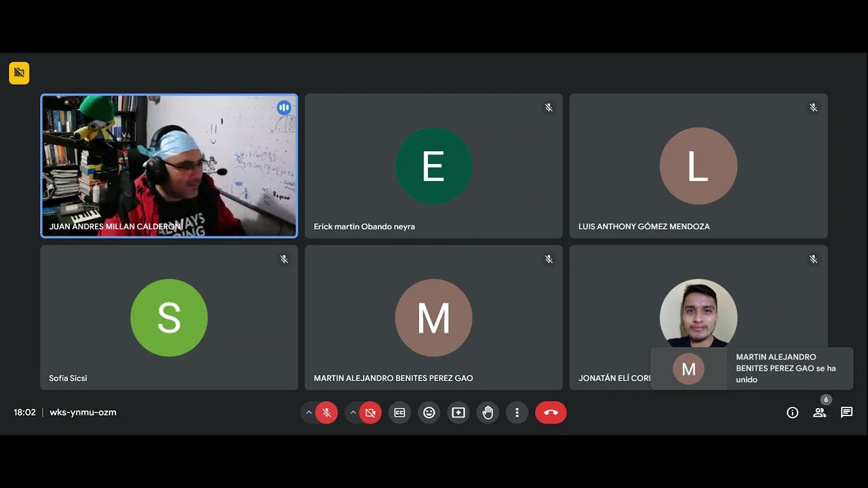This screenshot has height=488, width=868.
Task: Expand audio settings arrow beside microphone
Action: tap(309, 412)
